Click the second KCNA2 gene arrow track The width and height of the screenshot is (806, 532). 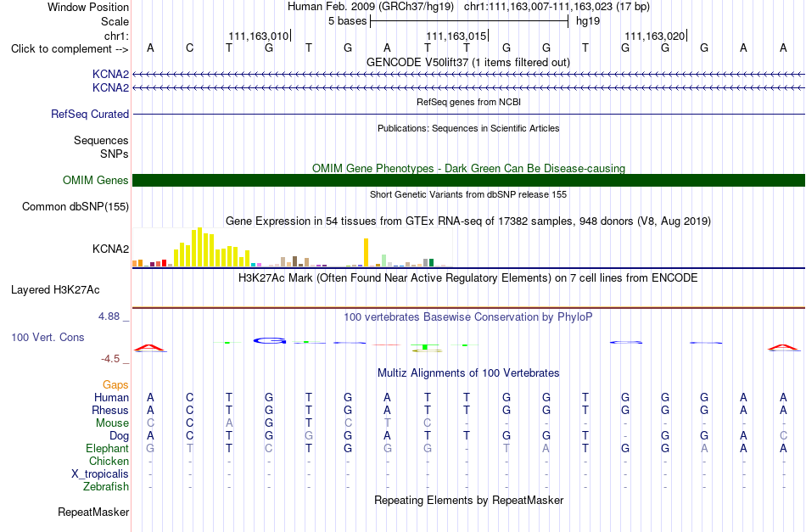click(x=469, y=88)
